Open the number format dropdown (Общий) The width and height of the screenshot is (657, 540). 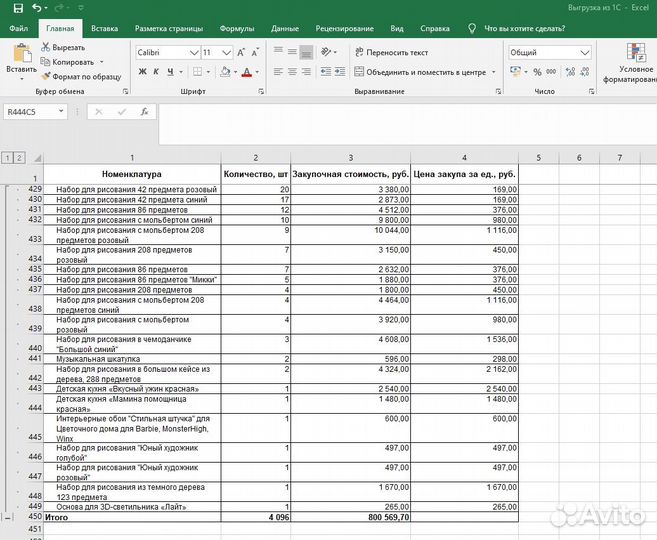[x=585, y=52]
